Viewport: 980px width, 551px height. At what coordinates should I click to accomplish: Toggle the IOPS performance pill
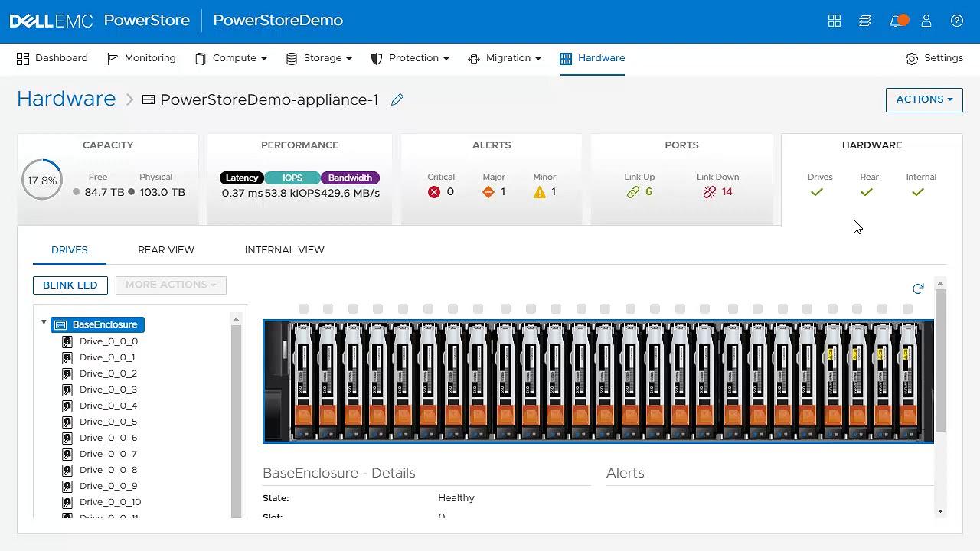coord(292,178)
